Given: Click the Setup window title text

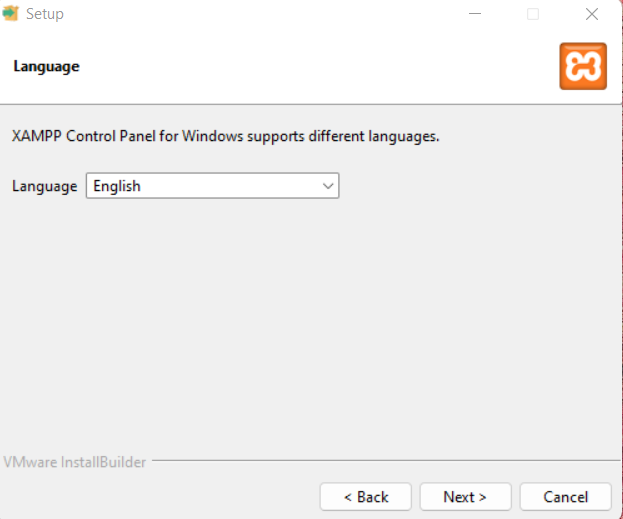Looking at the screenshot, I should point(44,14).
